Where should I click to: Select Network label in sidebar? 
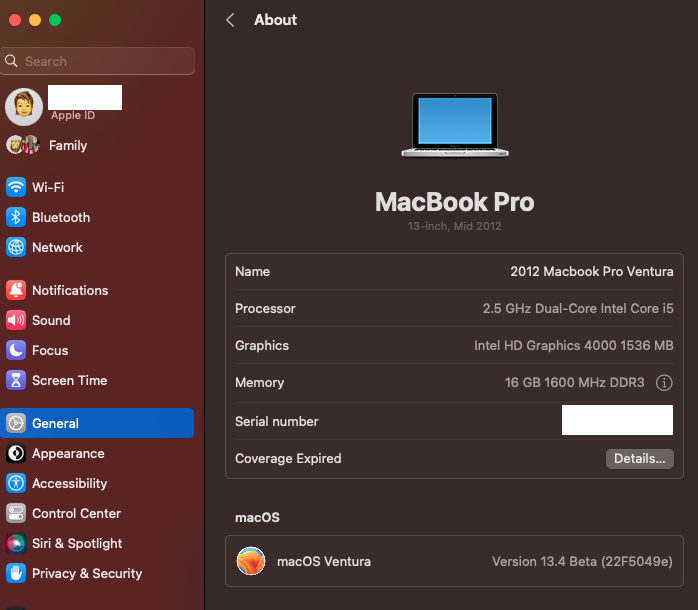(57, 247)
